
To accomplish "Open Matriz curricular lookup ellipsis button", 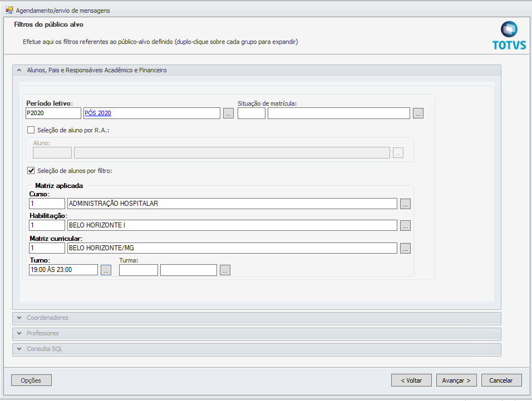I will click(405, 248).
